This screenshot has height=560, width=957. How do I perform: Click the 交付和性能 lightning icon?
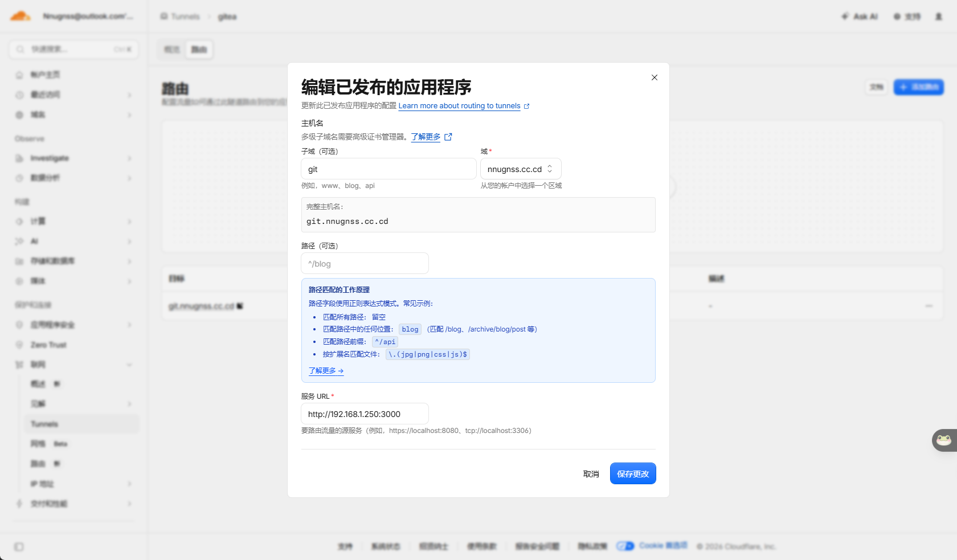19,504
